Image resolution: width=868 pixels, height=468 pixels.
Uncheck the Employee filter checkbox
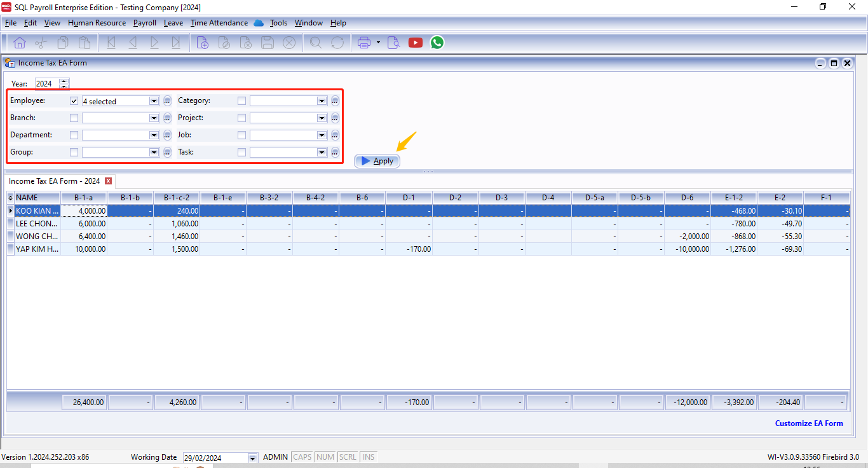(74, 101)
